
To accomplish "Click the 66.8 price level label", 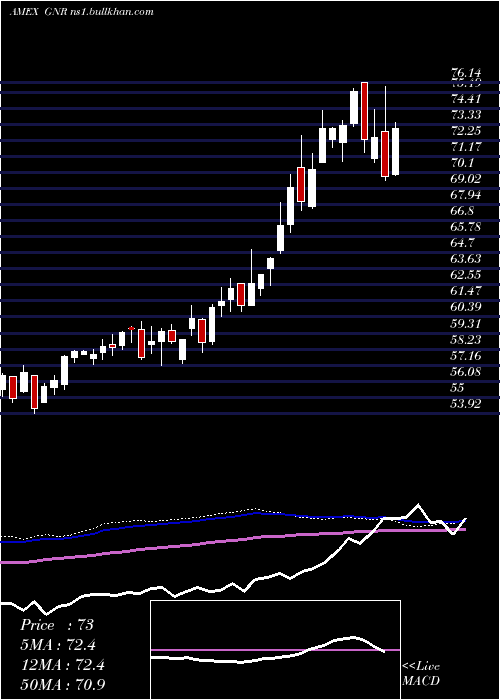I will tap(462, 211).
